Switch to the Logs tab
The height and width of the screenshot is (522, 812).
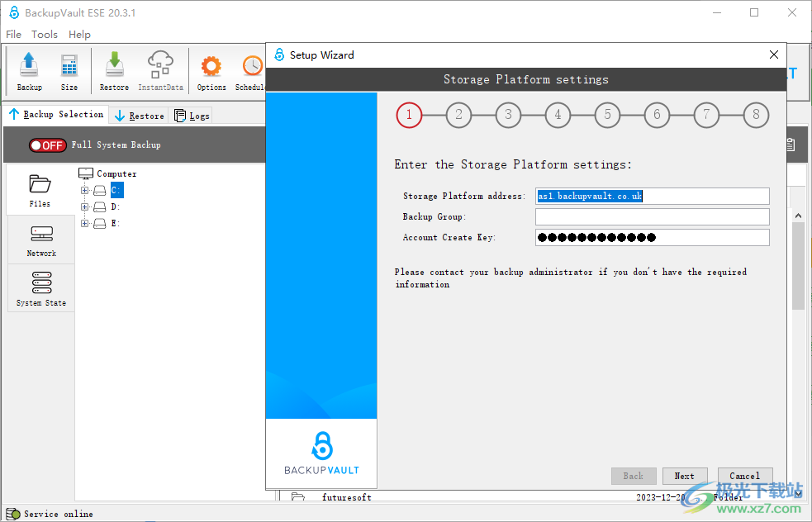coord(192,116)
